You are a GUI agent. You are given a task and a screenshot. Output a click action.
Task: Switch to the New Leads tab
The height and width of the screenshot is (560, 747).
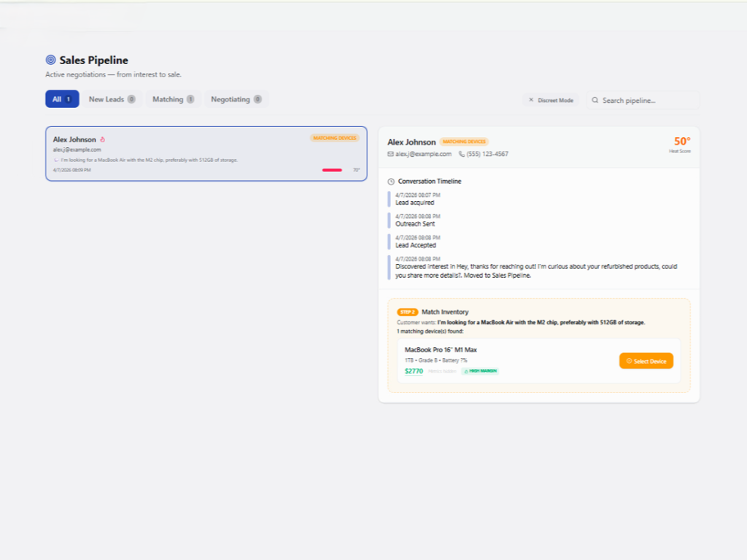pyautogui.click(x=112, y=99)
